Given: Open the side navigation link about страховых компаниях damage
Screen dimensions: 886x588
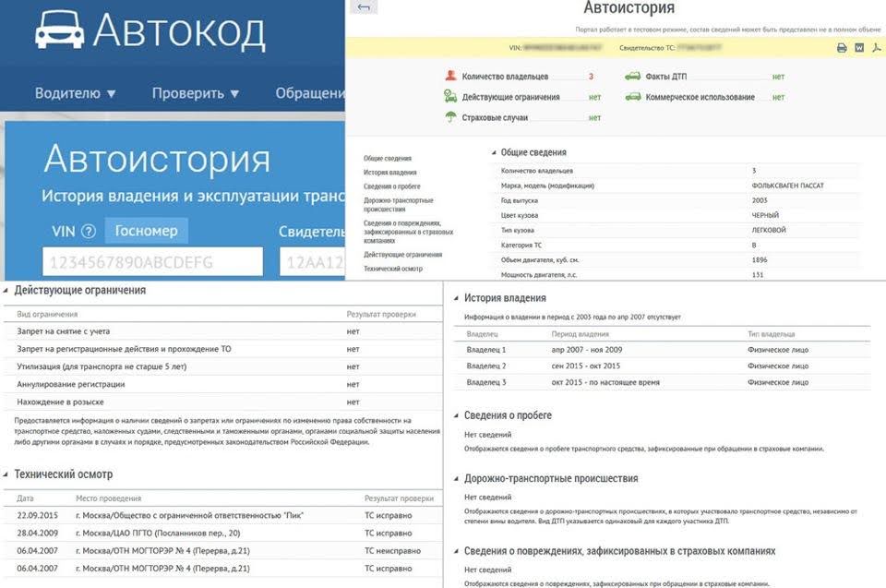Looking at the screenshot, I should (408, 232).
